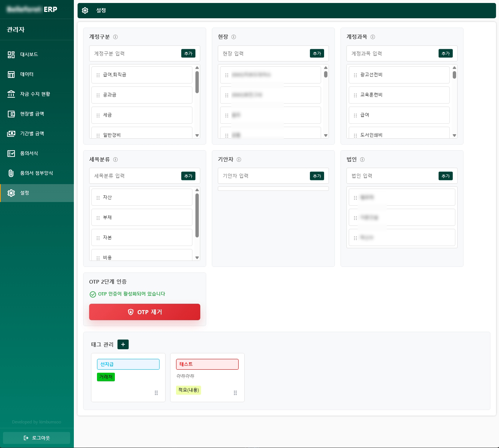Open 자금 수지 현황 via its bank icon
This screenshot has width=499, height=448.
11,94
